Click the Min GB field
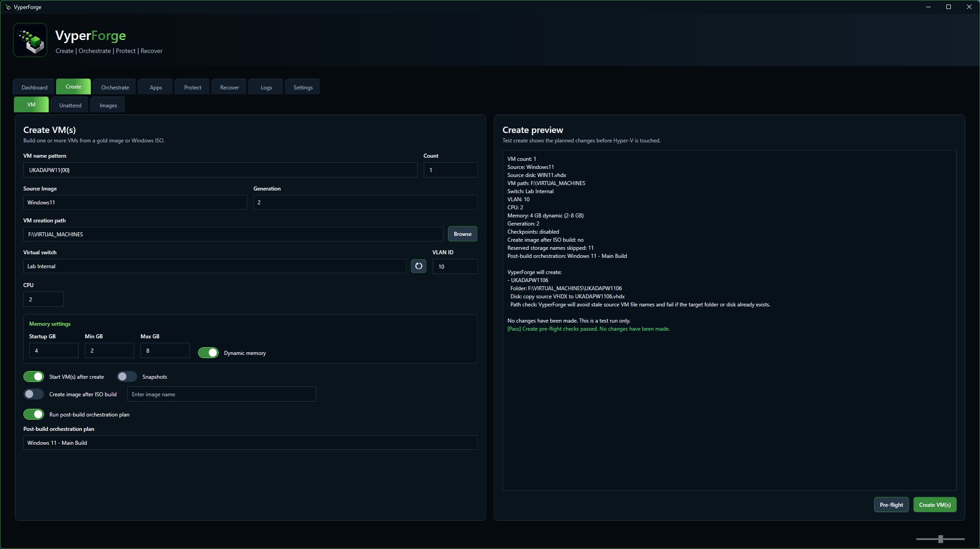This screenshot has width=980, height=549. click(110, 350)
